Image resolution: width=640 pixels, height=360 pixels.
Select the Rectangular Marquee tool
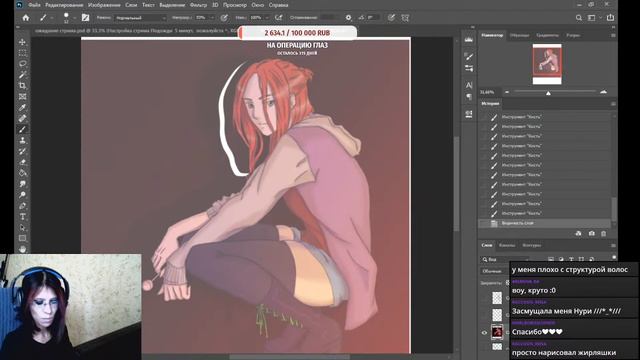tap(22, 53)
